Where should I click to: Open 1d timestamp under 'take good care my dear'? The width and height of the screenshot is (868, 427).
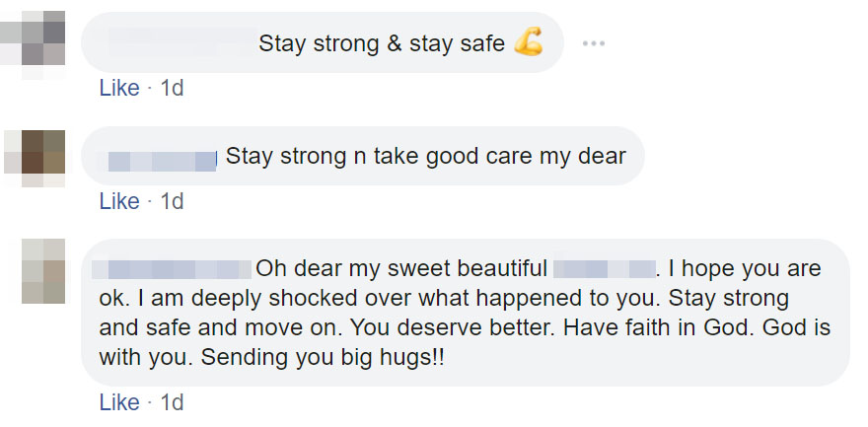[172, 201]
